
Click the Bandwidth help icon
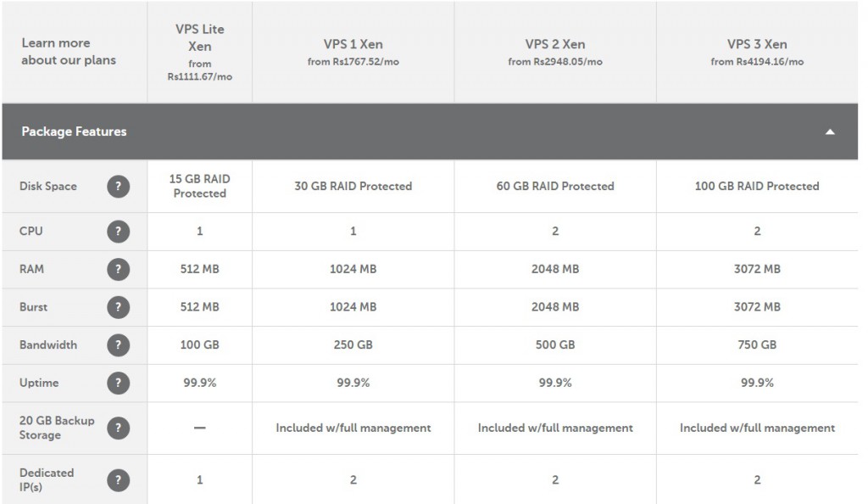coord(118,345)
